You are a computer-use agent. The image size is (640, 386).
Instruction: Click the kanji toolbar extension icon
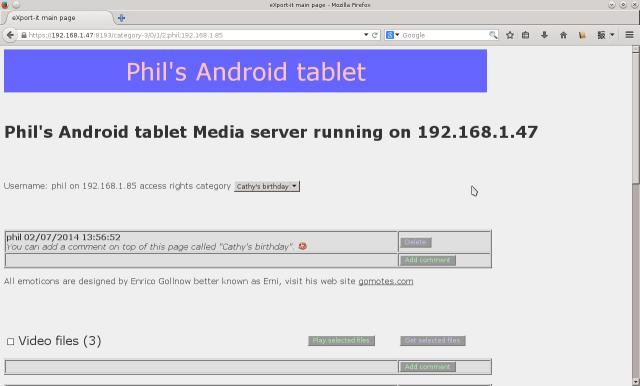(601, 35)
